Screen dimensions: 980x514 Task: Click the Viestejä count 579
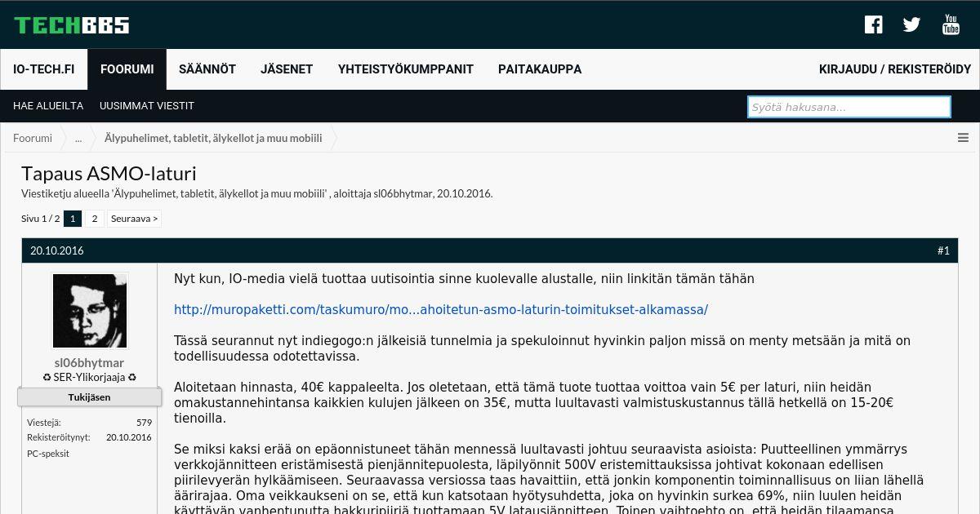coord(144,423)
